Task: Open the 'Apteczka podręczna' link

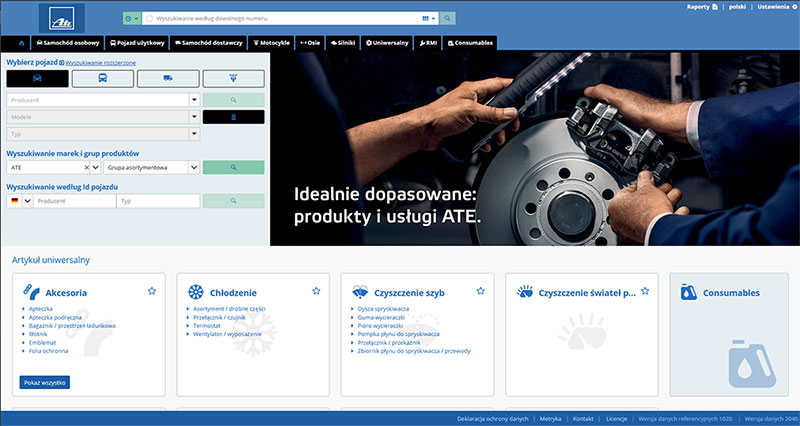Action: 55,317
